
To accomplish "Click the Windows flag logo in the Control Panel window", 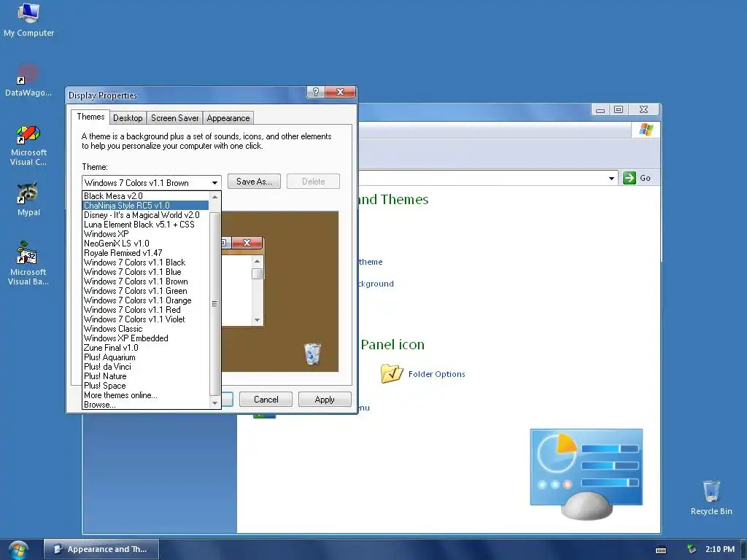I will coord(646,130).
